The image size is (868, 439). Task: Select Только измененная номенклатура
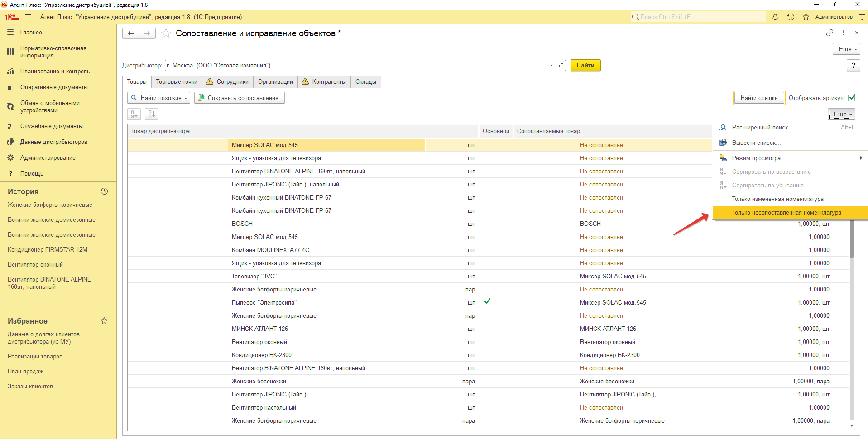[790, 199]
